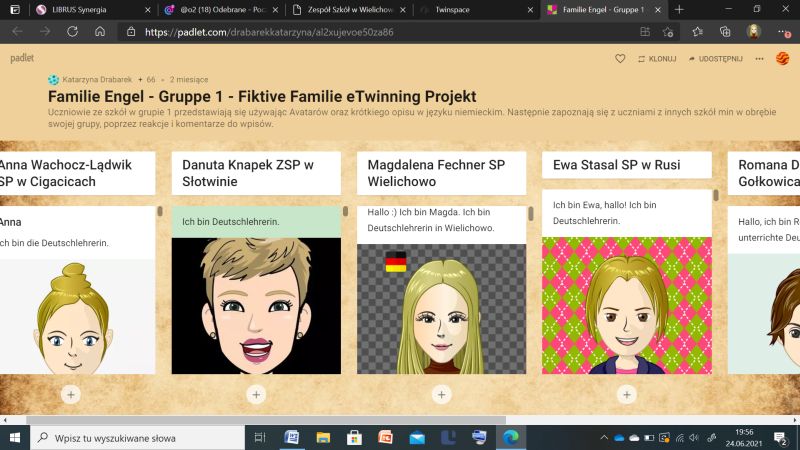Click the heart icon to like padlet
The height and width of the screenshot is (450, 800).
click(620, 59)
